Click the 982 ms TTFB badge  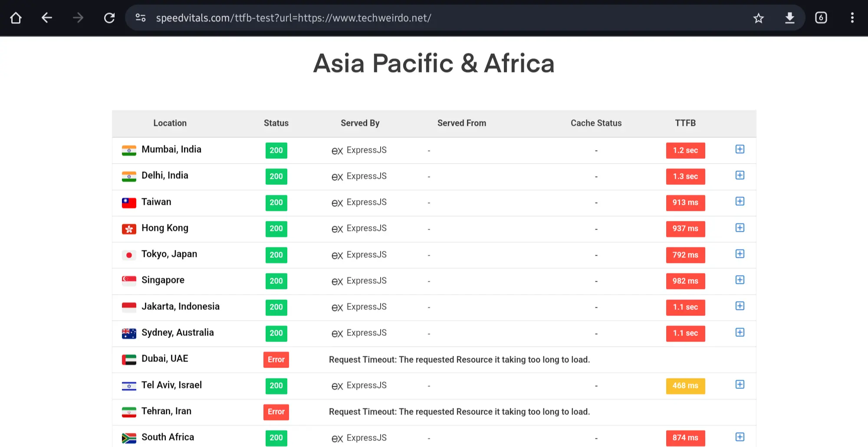click(x=685, y=281)
